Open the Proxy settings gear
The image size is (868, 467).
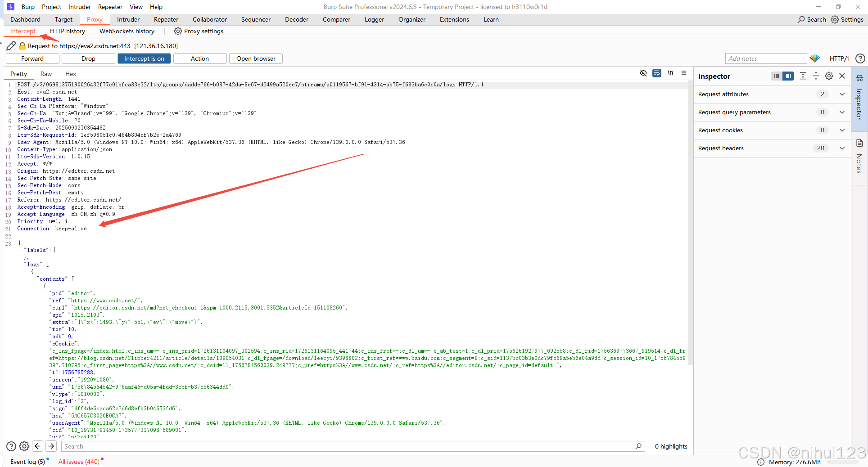coord(178,31)
